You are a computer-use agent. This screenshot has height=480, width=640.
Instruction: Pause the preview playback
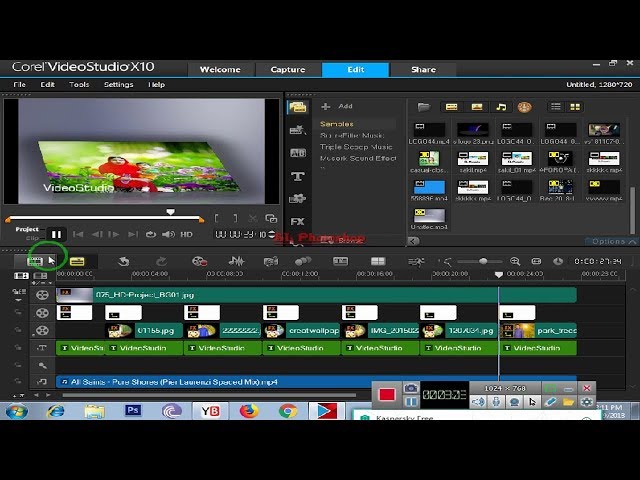click(x=56, y=234)
